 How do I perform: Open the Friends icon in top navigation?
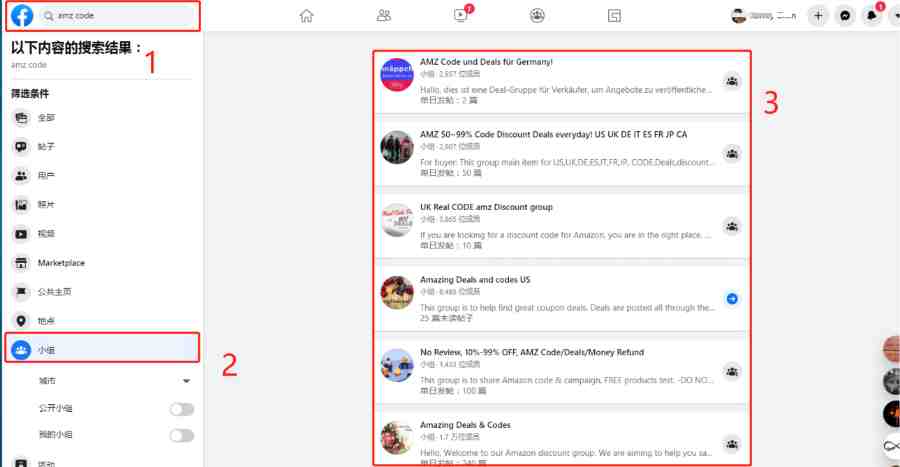(383, 16)
